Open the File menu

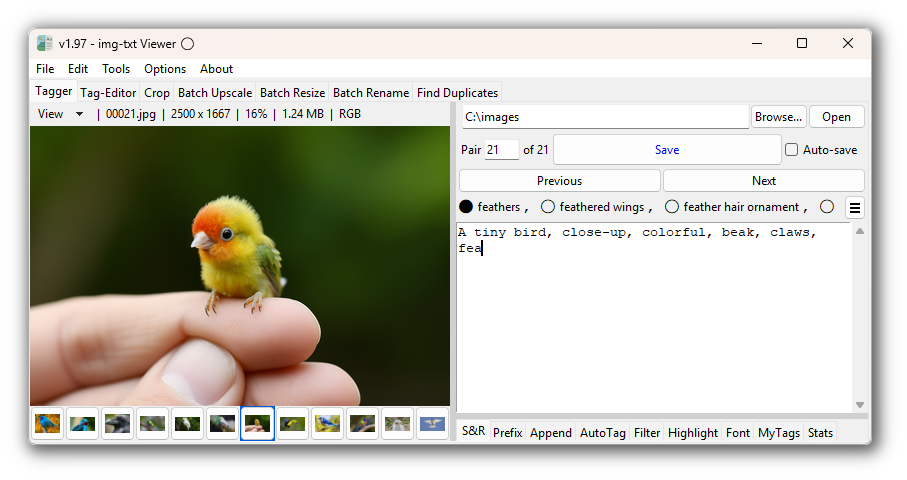pos(45,69)
